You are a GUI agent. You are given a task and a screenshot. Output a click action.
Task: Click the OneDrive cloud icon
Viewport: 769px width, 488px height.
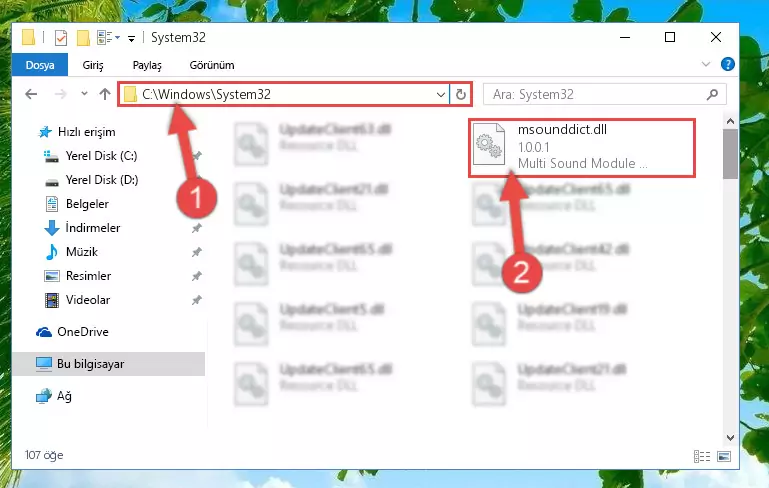pyautogui.click(x=44, y=332)
